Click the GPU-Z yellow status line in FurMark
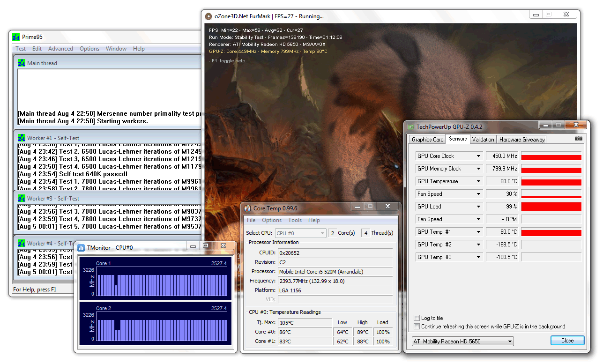 click(268, 52)
